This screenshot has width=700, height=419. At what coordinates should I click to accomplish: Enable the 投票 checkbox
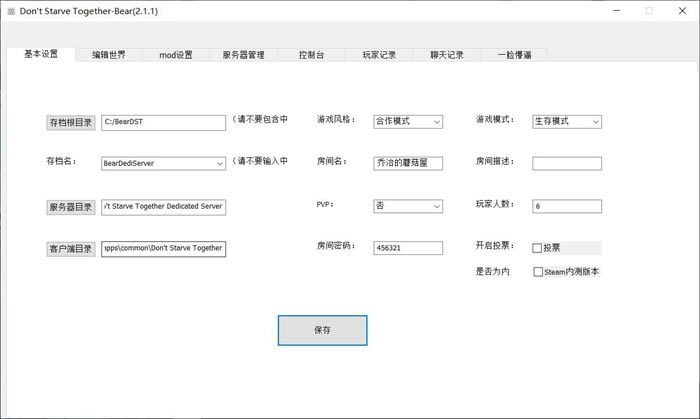click(538, 248)
